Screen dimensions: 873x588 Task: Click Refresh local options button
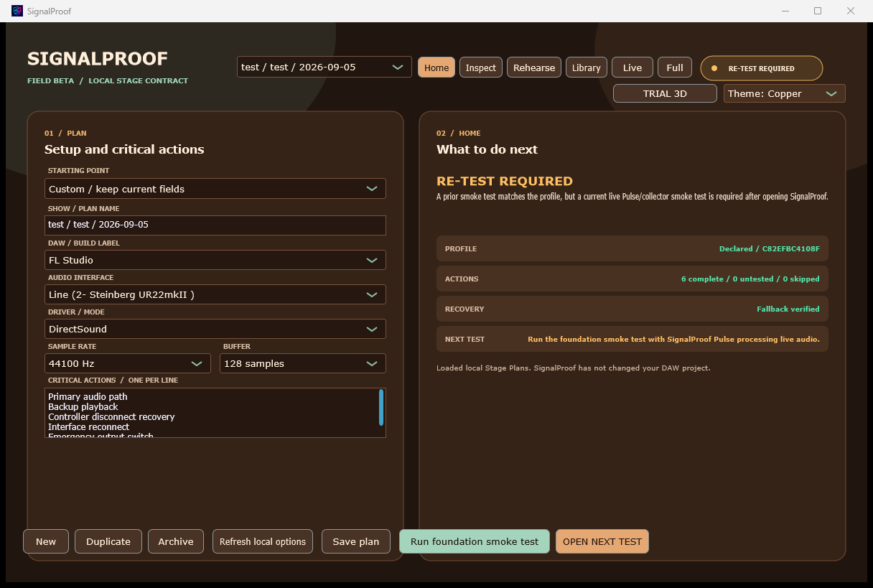point(263,541)
